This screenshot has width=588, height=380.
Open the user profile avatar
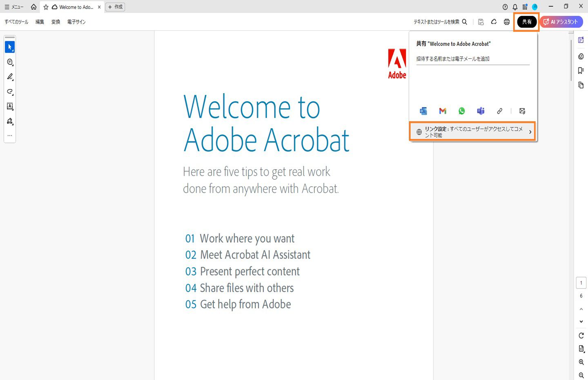[535, 7]
